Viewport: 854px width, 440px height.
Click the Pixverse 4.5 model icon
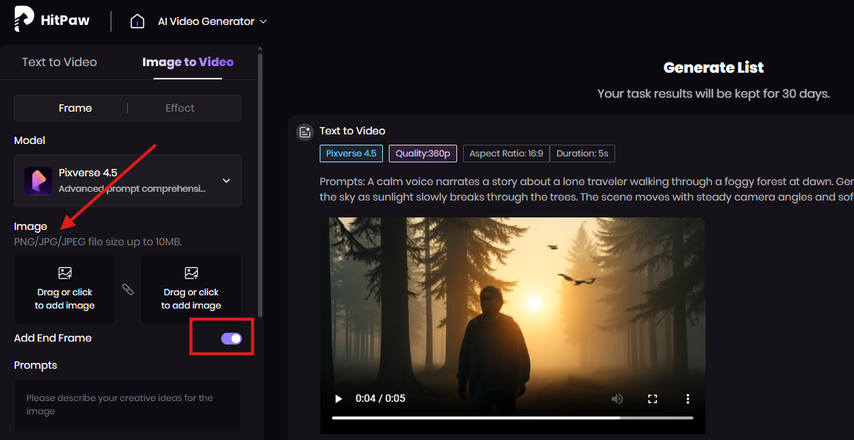[x=38, y=181]
